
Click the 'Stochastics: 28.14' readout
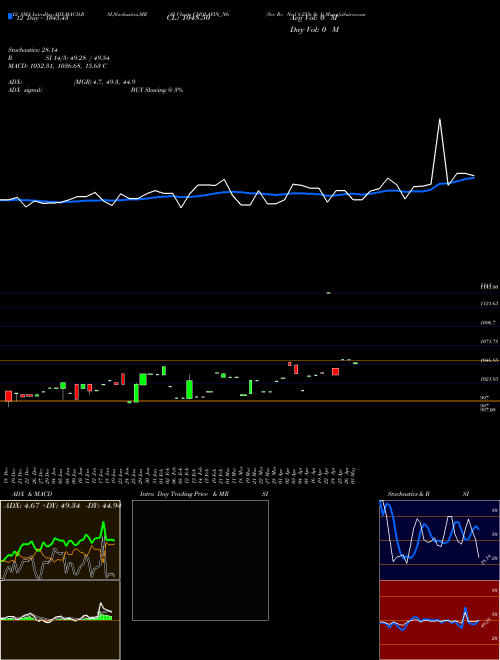tap(32, 50)
